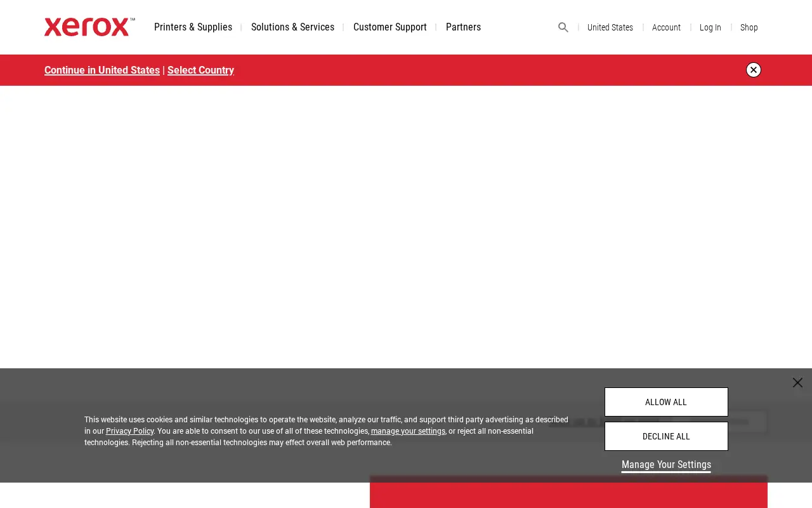Dismiss the red country banner

pyautogui.click(x=754, y=70)
